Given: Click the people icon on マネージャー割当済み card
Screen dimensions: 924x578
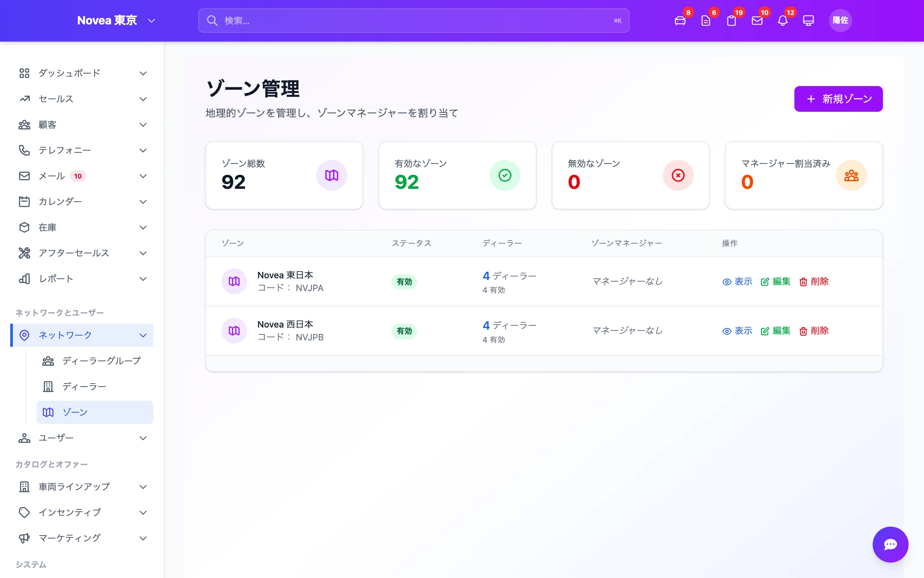Looking at the screenshot, I should click(x=851, y=175).
